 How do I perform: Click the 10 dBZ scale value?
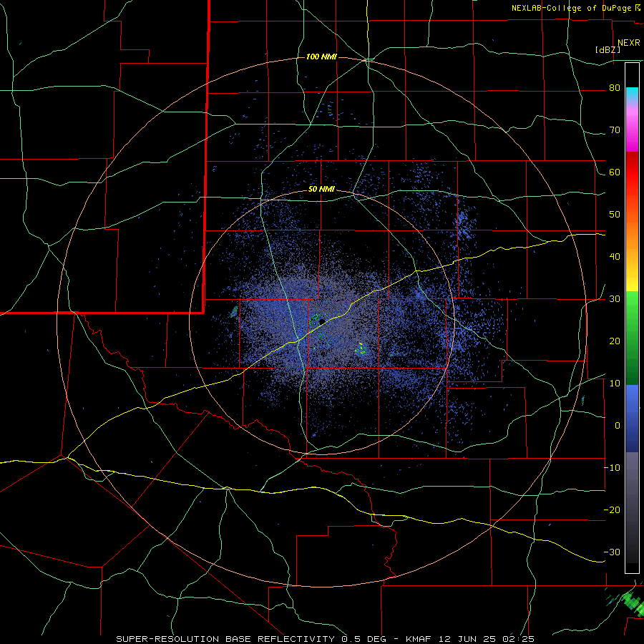coord(615,384)
